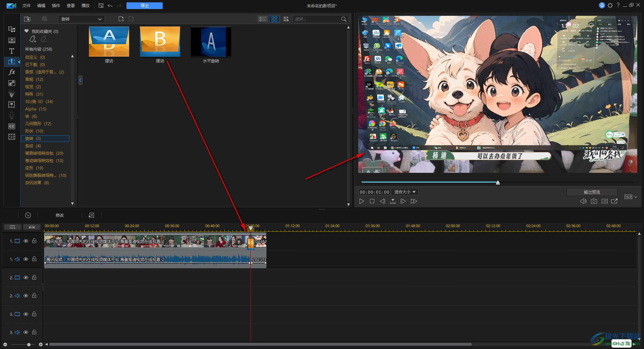Take a snapshot with camera icon
The height and width of the screenshot is (349, 644).
point(594,201)
